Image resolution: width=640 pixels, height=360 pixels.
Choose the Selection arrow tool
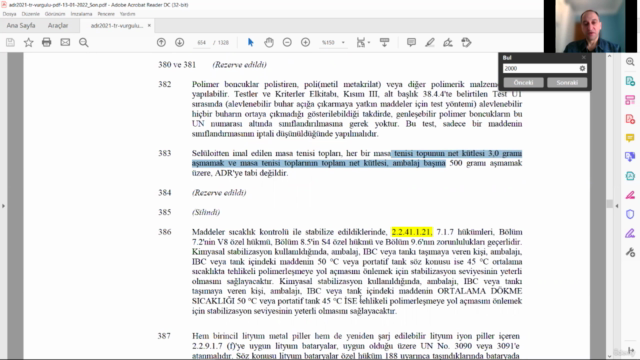tap(251, 42)
